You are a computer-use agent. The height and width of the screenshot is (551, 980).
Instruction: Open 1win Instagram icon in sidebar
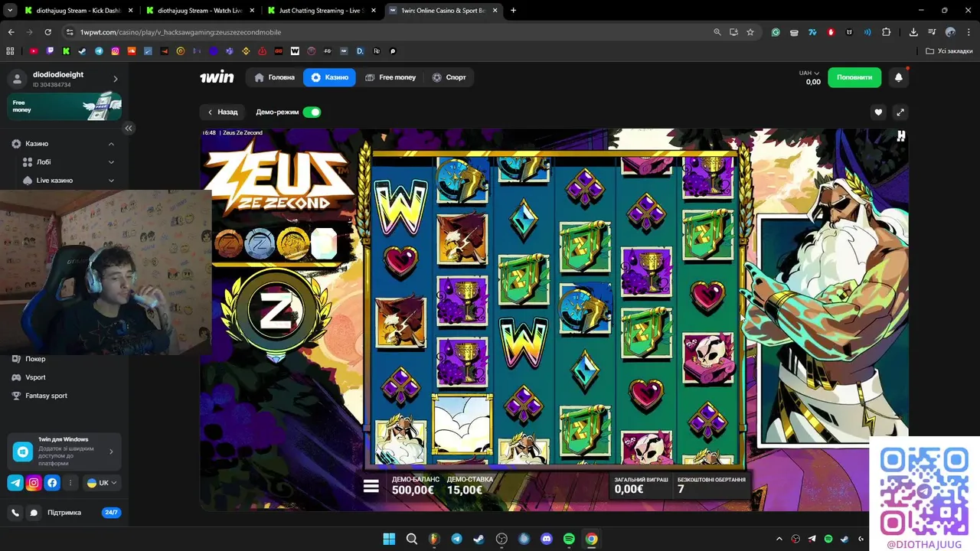tap(34, 483)
